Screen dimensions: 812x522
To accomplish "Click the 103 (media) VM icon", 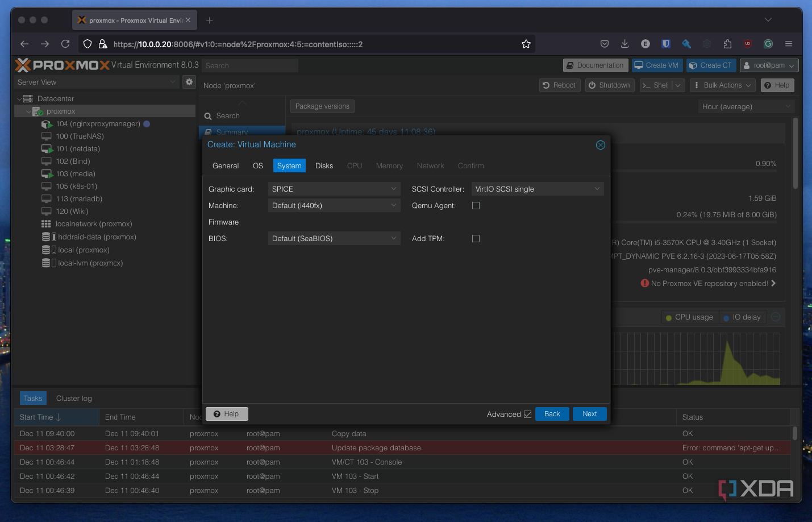I will [47, 174].
